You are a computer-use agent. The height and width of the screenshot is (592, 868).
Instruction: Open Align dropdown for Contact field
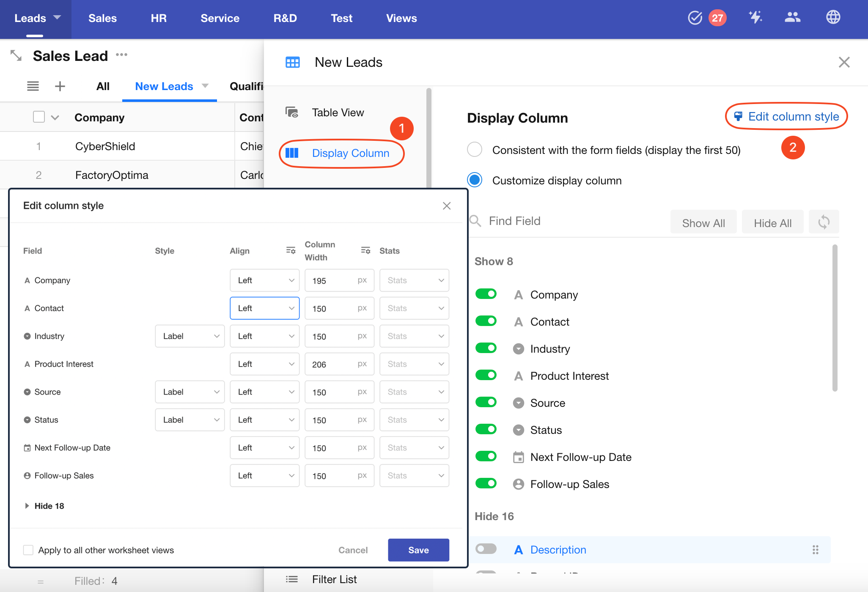pyautogui.click(x=264, y=308)
